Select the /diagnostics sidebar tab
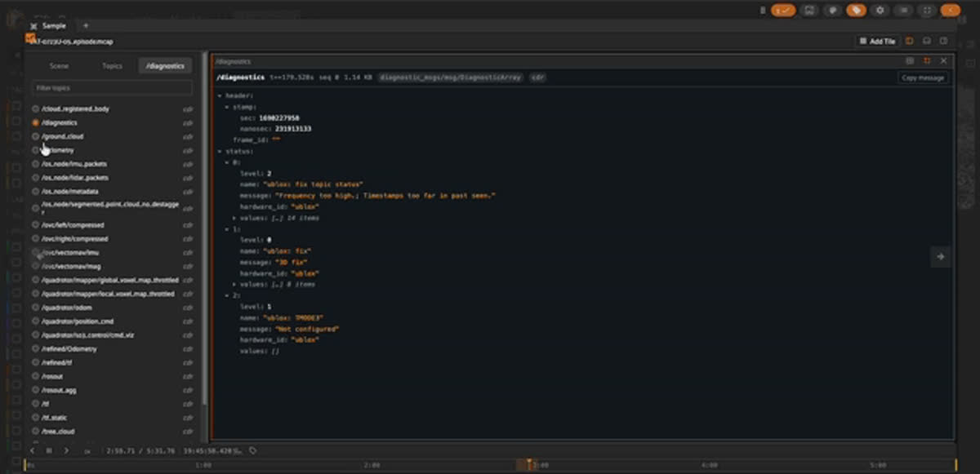This screenshot has height=474, width=980. (x=165, y=66)
